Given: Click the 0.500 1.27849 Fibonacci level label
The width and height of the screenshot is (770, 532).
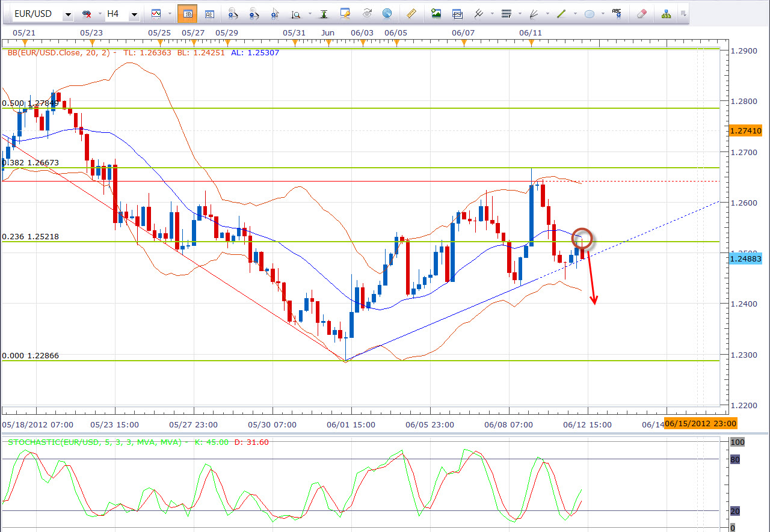Looking at the screenshot, I should coord(30,103).
